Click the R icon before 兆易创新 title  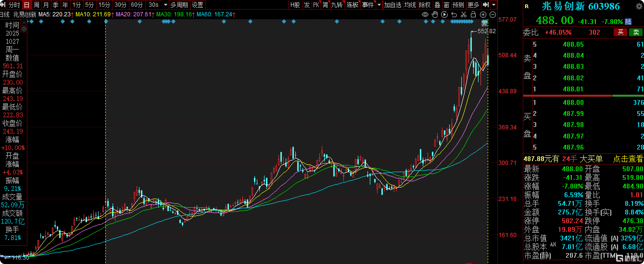[x=527, y=6]
